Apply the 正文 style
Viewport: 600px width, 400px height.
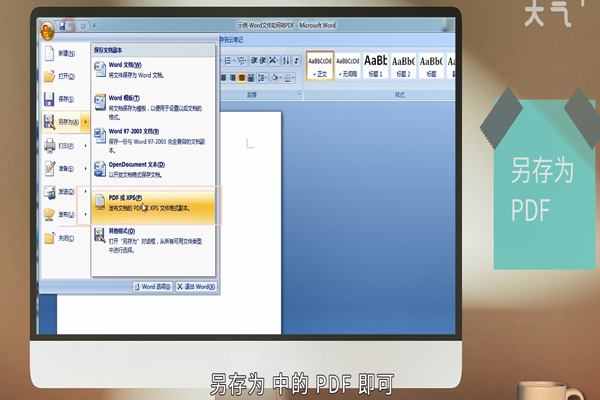[320, 66]
